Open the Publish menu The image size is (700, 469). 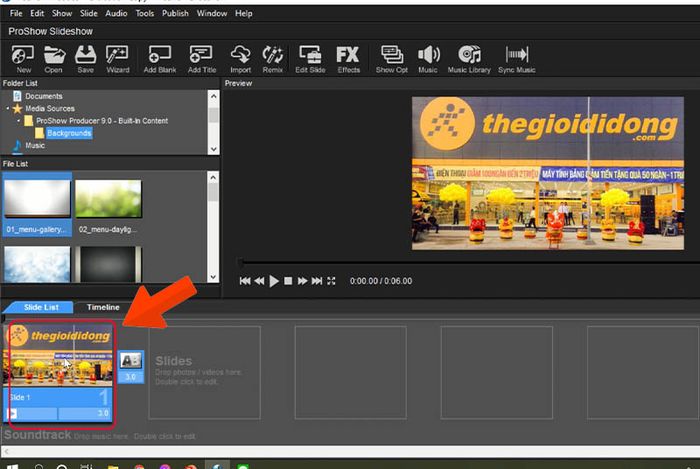[x=175, y=13]
